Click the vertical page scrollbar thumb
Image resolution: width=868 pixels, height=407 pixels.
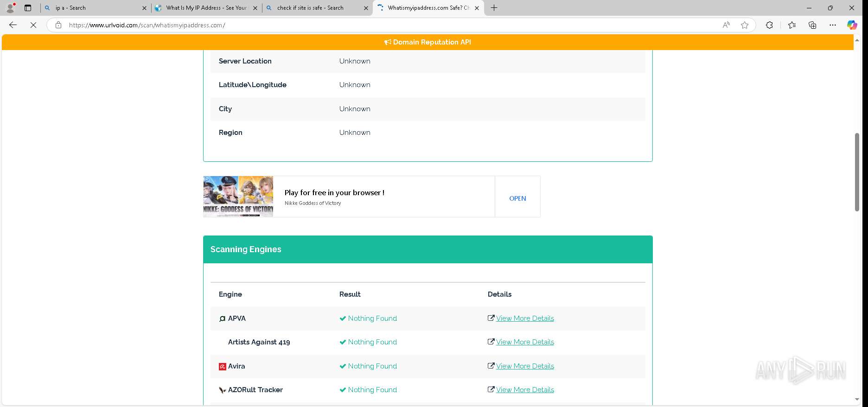pos(857,172)
